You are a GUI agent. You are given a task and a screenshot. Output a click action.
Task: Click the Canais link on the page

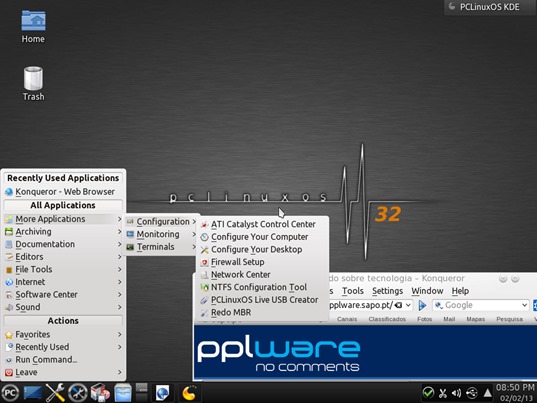[347, 319]
